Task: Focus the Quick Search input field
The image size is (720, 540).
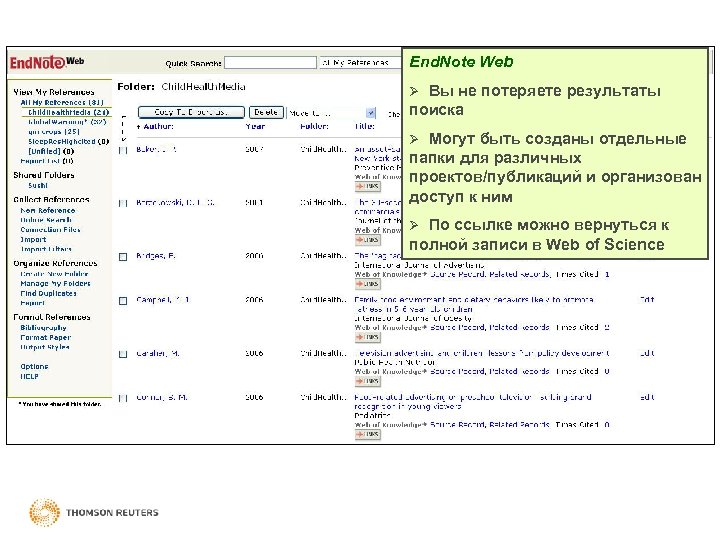Action: 270,62
